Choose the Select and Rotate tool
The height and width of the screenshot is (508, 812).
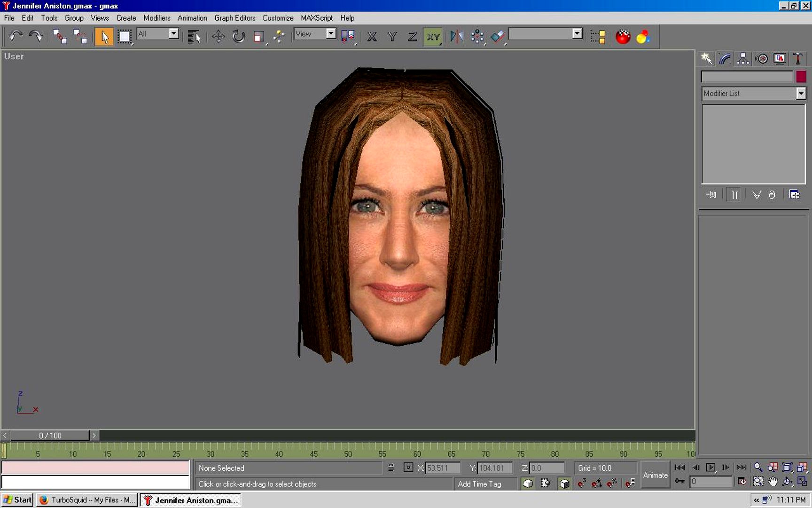pos(238,36)
